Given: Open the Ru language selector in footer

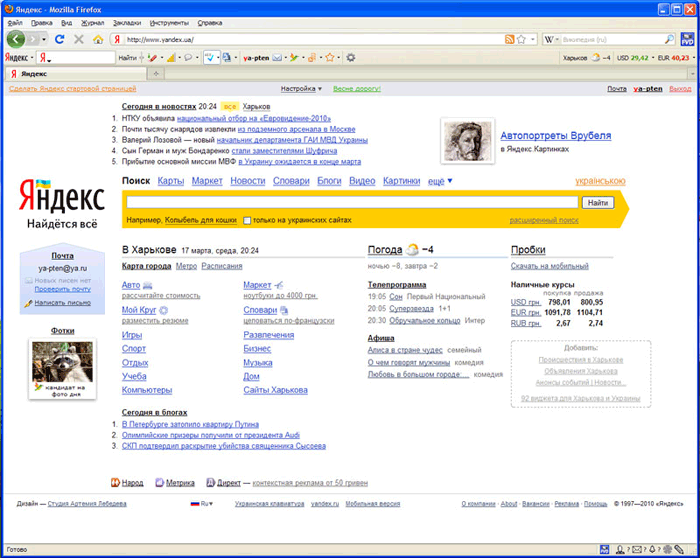Looking at the screenshot, I should tap(202, 504).
